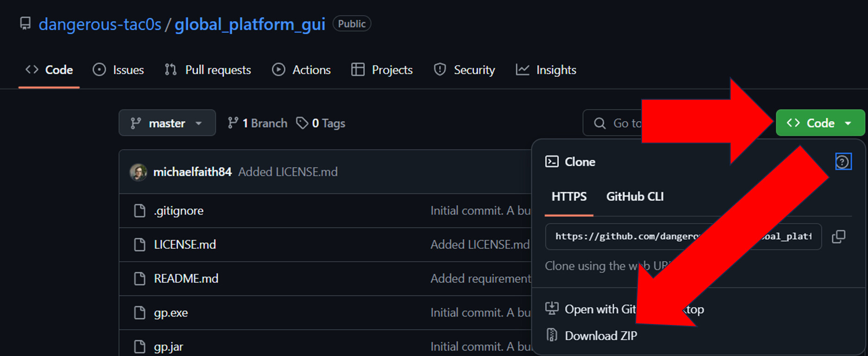The image size is (868, 356).
Task: Click the graph icon for Insights
Action: [522, 70]
